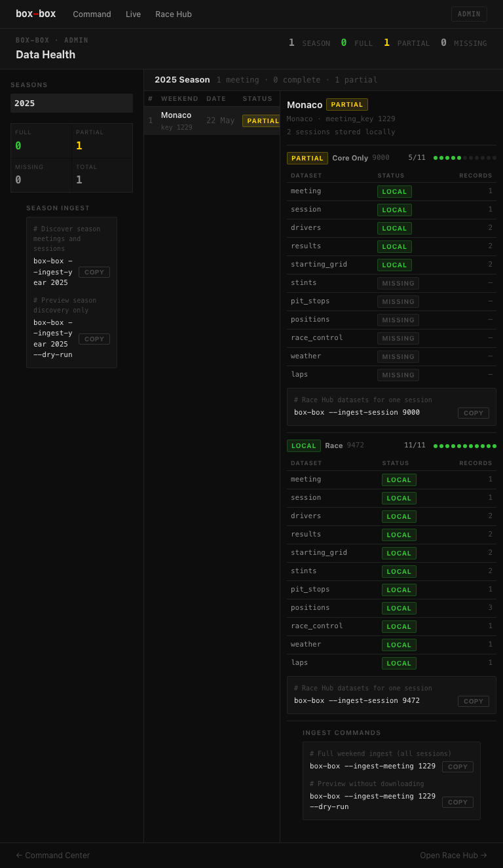Click the PARTIAL count tile in sidebar
The height and width of the screenshot is (868, 503).
[x=102, y=141]
